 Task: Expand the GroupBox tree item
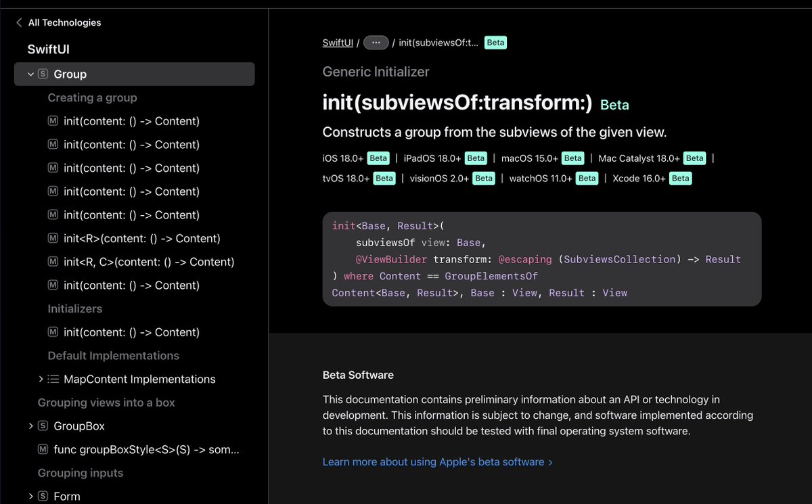pyautogui.click(x=30, y=426)
